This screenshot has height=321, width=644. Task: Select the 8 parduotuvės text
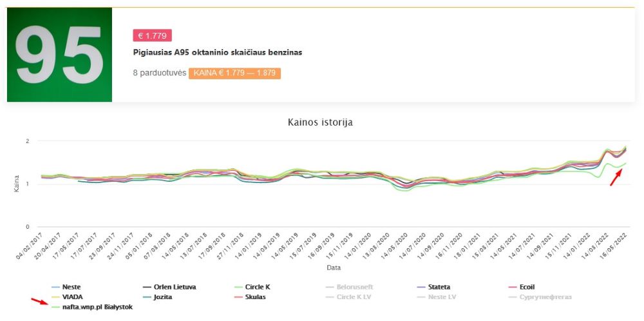pyautogui.click(x=159, y=73)
